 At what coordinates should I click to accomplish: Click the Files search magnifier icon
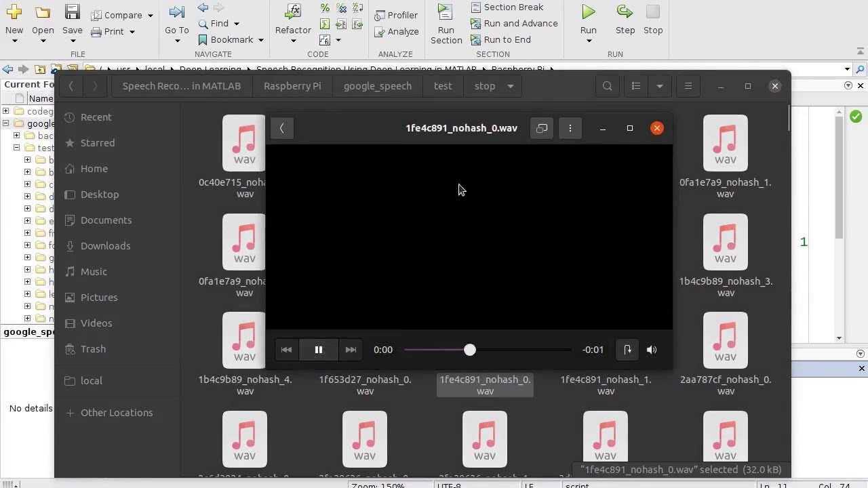608,86
